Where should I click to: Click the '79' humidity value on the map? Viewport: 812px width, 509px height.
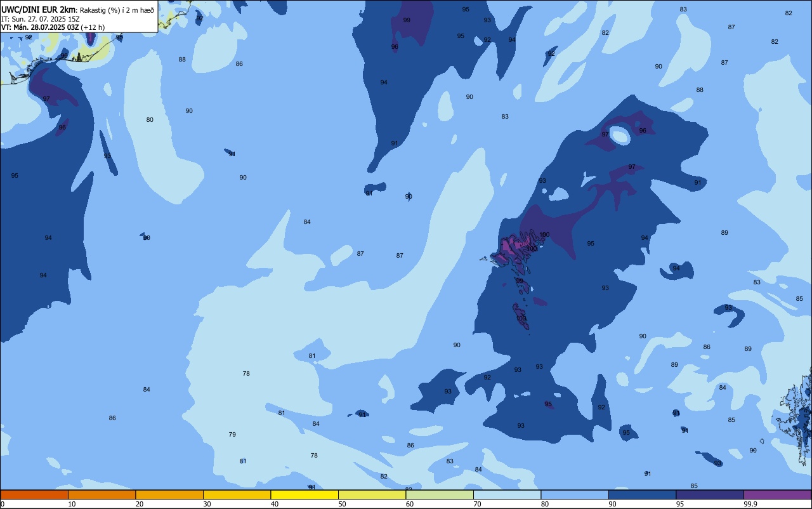point(232,435)
